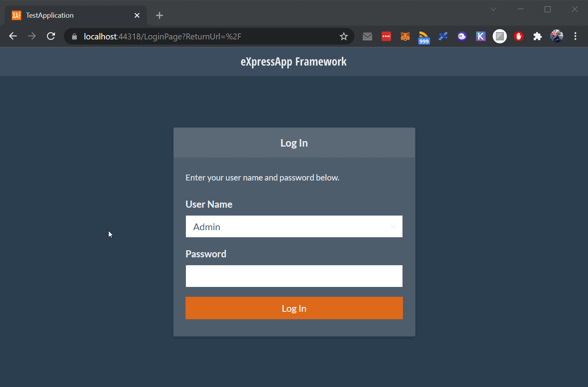Clear the Admin user name field
588x387 pixels.
coord(393,227)
